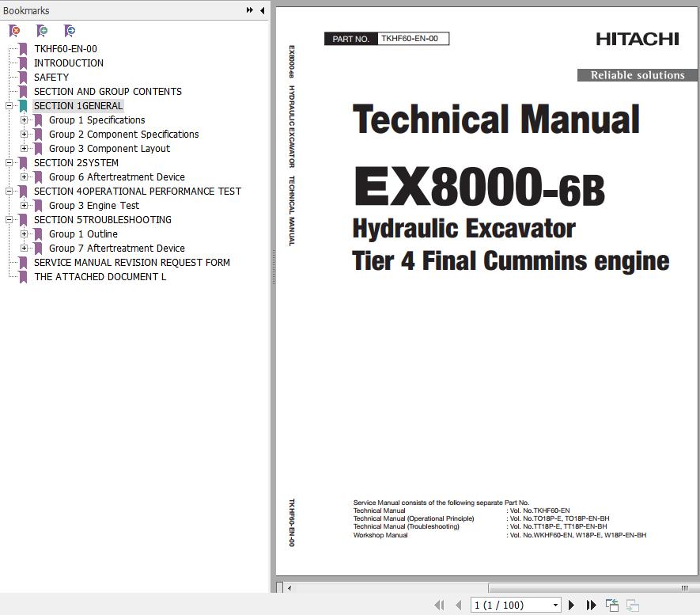Click the add bookmark icon
The image size is (700, 615).
pyautogui.click(x=42, y=30)
